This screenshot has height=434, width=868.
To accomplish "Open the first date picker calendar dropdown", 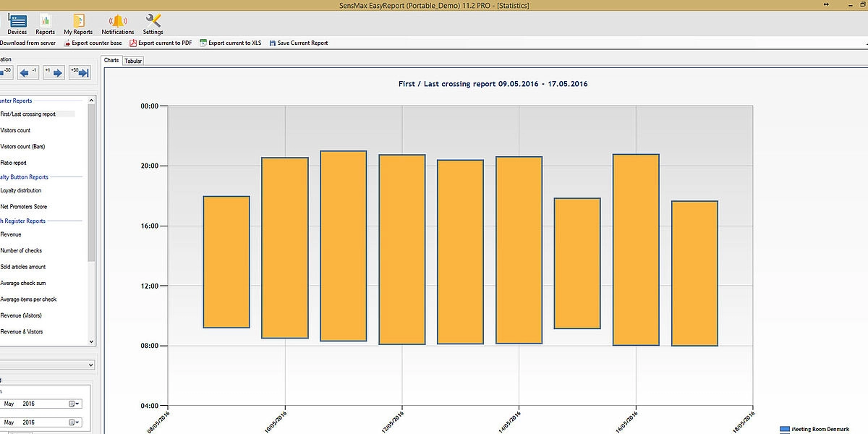I will 75,404.
